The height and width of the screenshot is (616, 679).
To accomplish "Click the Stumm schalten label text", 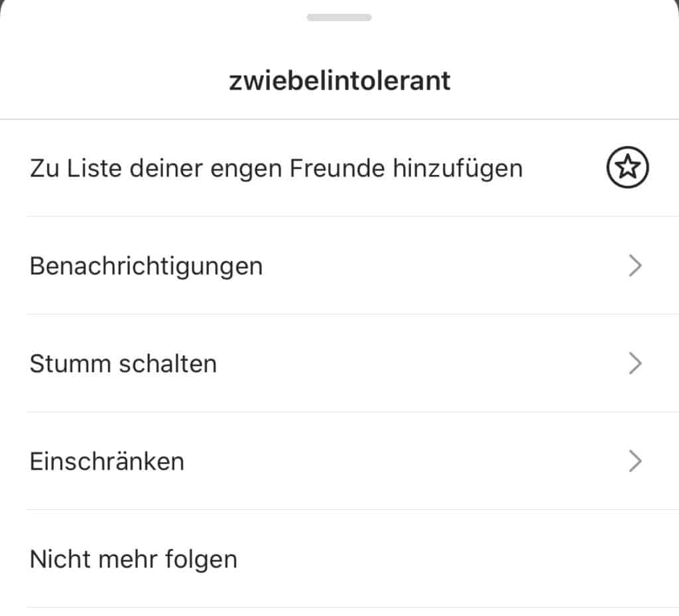I will (x=123, y=363).
